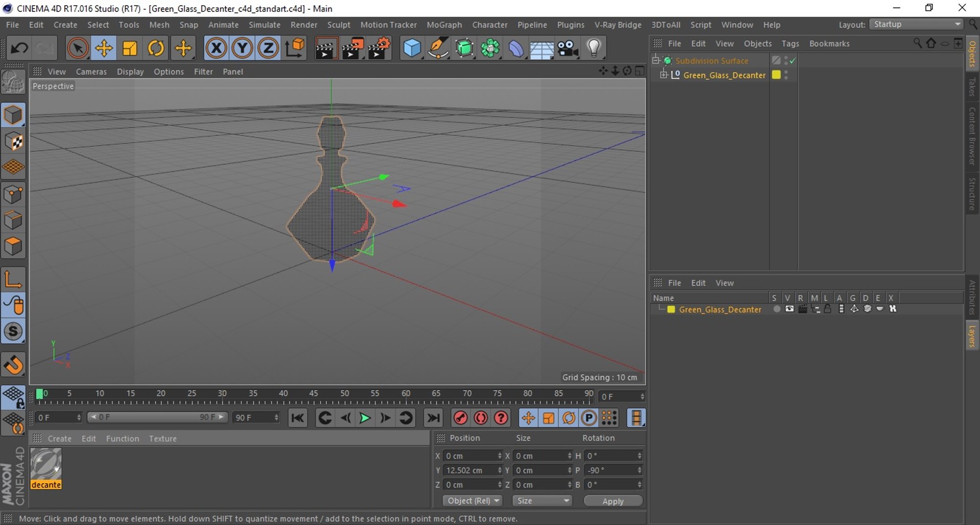
Task: Select the Scale tool
Action: (x=130, y=49)
